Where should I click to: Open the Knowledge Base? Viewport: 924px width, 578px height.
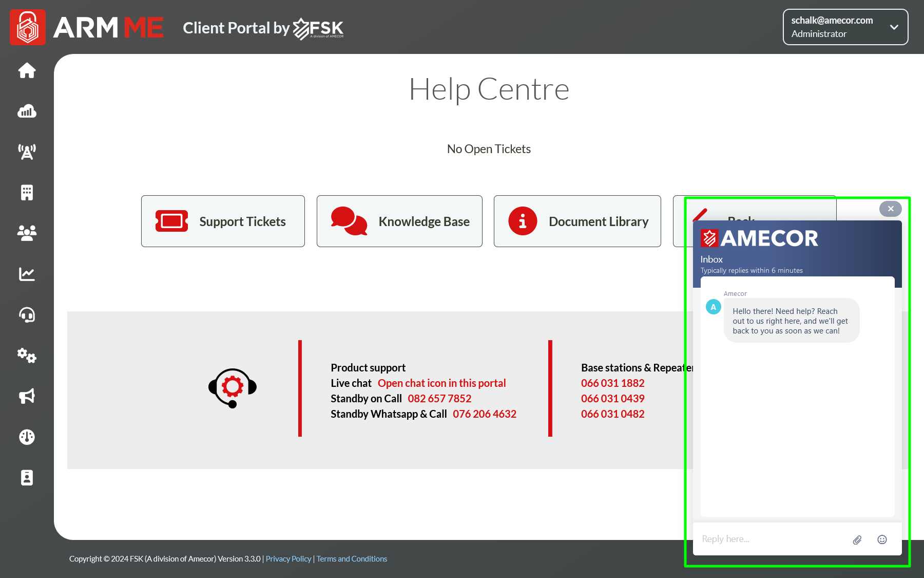[x=399, y=221]
